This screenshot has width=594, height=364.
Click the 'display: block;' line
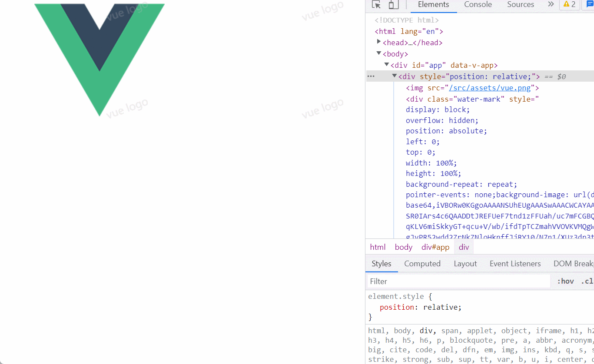(438, 110)
